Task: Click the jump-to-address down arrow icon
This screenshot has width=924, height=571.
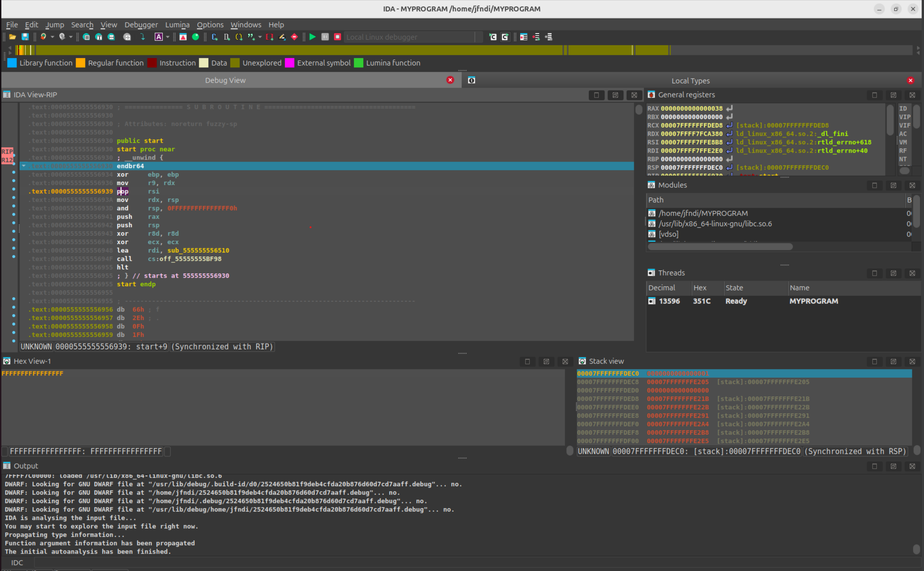Action: 142,37
